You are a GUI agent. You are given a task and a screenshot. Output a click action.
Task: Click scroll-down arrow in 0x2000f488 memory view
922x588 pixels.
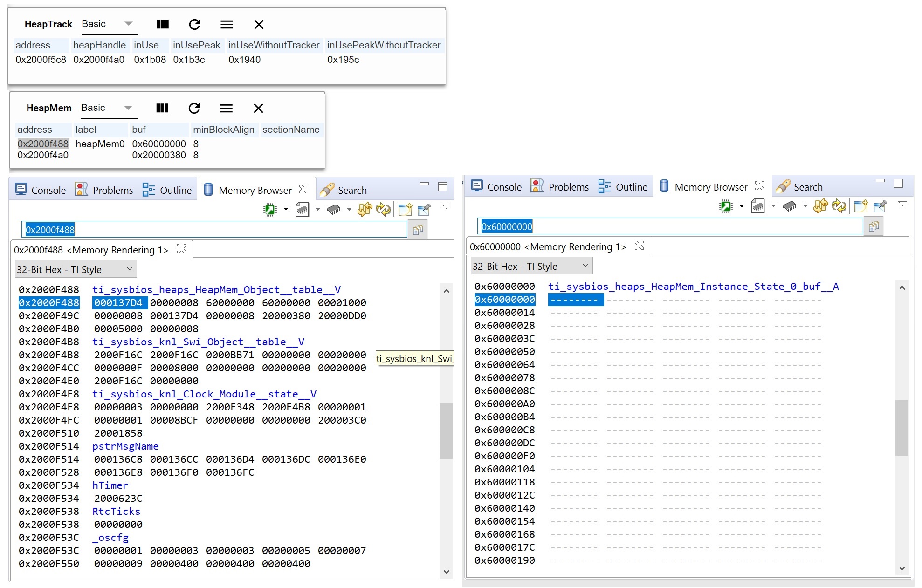(x=446, y=572)
